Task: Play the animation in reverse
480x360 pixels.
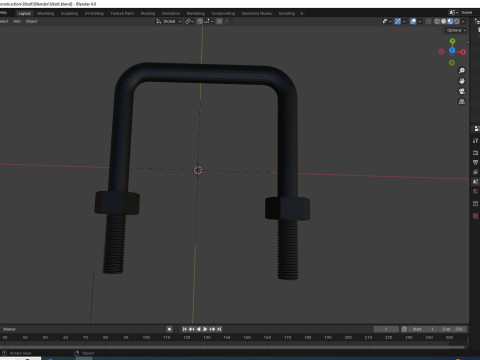Action: coord(198,329)
